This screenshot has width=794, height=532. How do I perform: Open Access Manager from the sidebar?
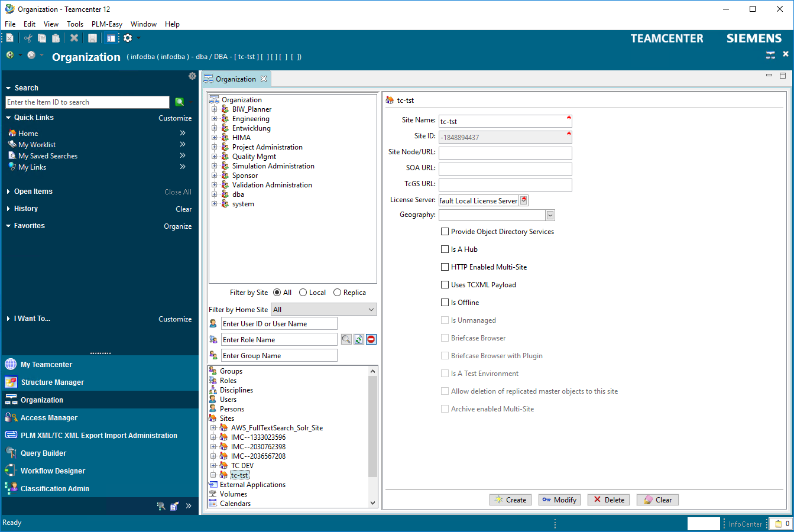coord(48,418)
